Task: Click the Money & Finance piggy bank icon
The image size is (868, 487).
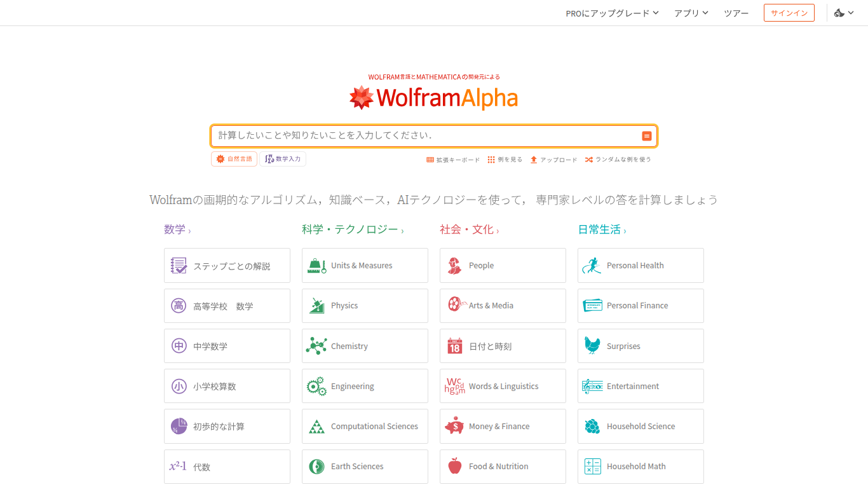Action: click(x=454, y=426)
